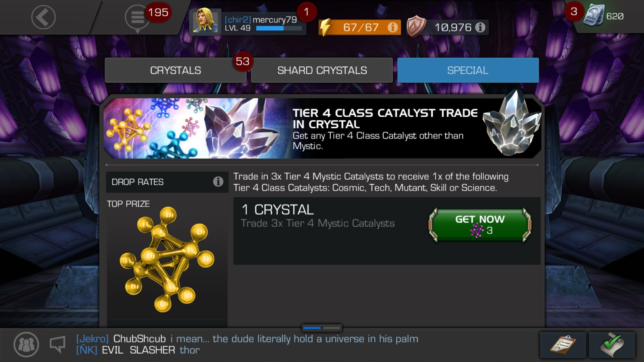Open the chat speech bubble icon

tap(57, 345)
